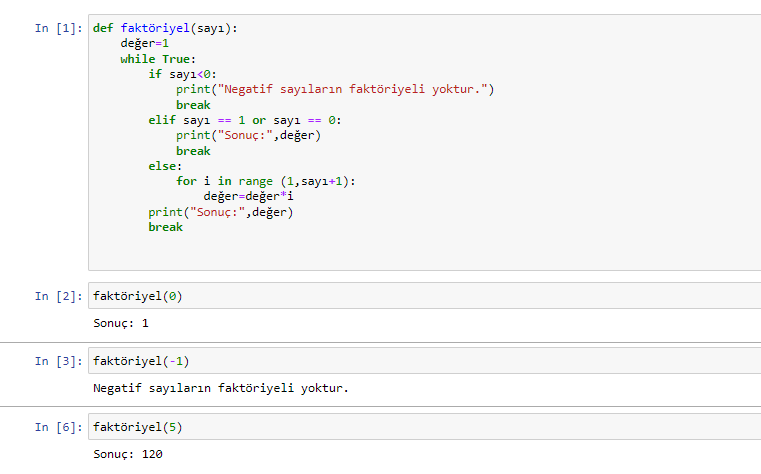761x474 pixels.
Task: Click the 'if sayı<0:' condition line
Action: pos(182,74)
